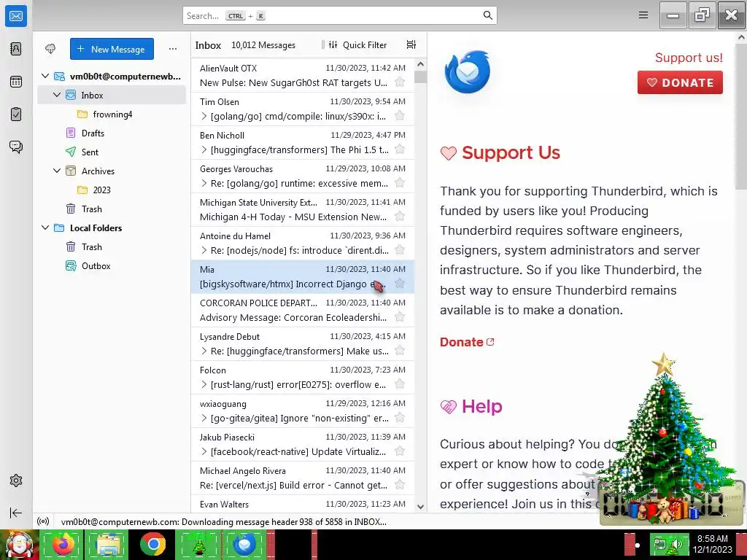Click the message list scrollbar thumb

click(420, 77)
